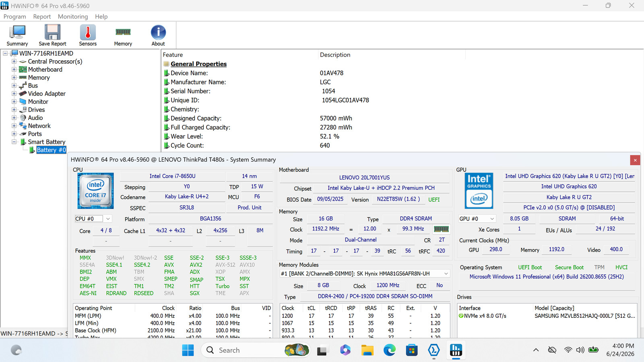Close the System Summary window

635,160
